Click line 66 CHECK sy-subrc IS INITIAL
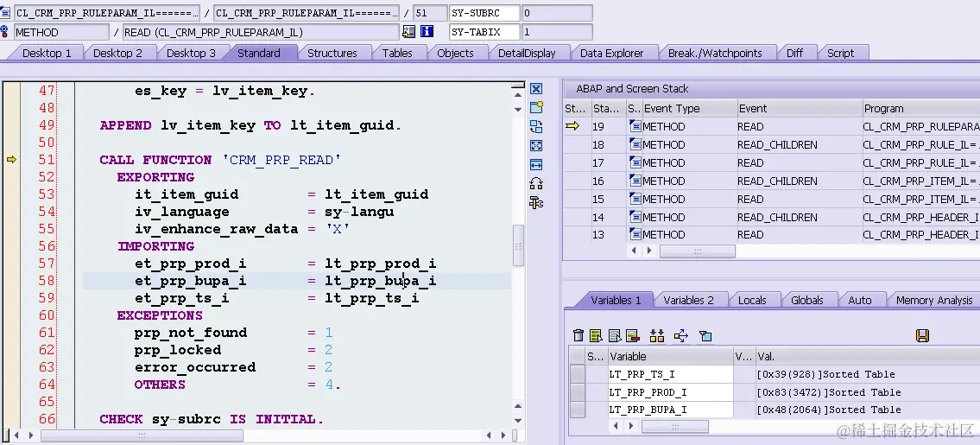The image size is (980, 445). click(212, 419)
